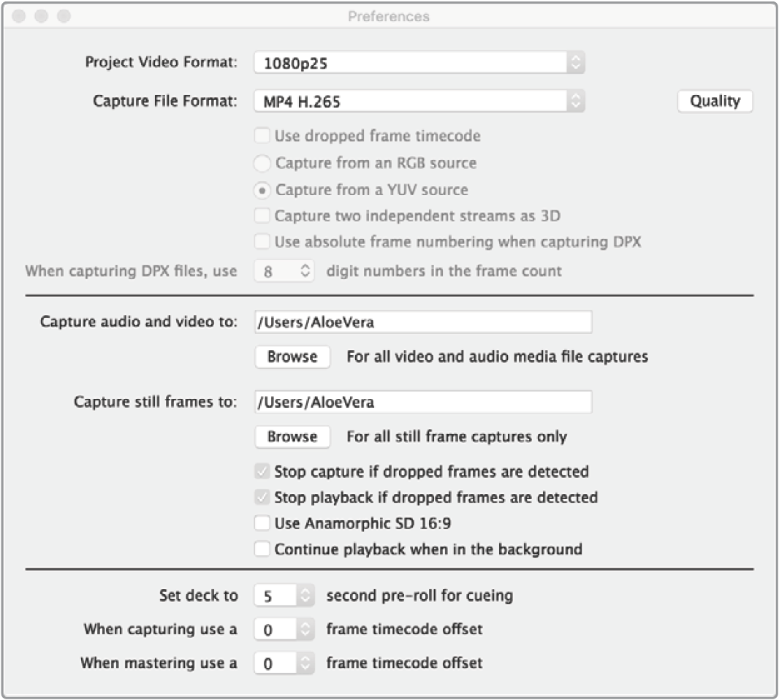Open the DPX digit numbers dropdown
Screen dimensions: 779x700
coord(284,272)
